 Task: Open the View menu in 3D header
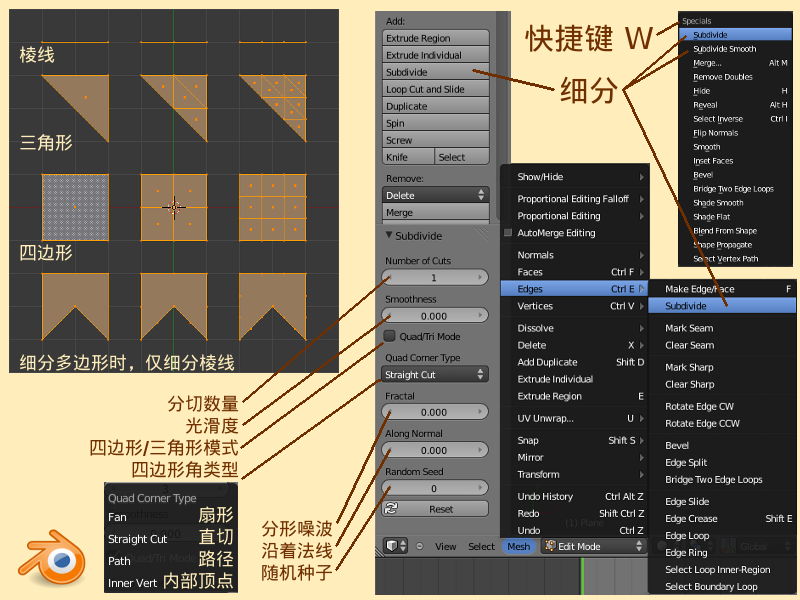click(445, 546)
